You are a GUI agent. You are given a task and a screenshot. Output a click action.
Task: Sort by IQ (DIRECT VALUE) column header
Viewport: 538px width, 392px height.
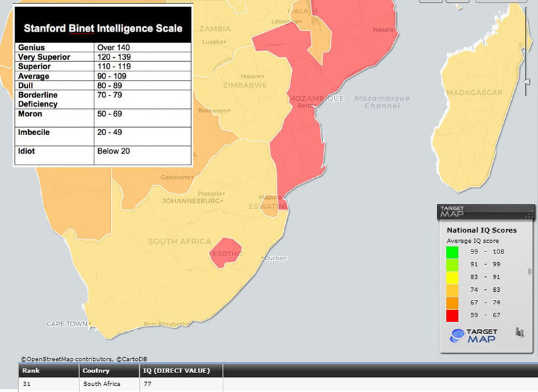click(178, 370)
